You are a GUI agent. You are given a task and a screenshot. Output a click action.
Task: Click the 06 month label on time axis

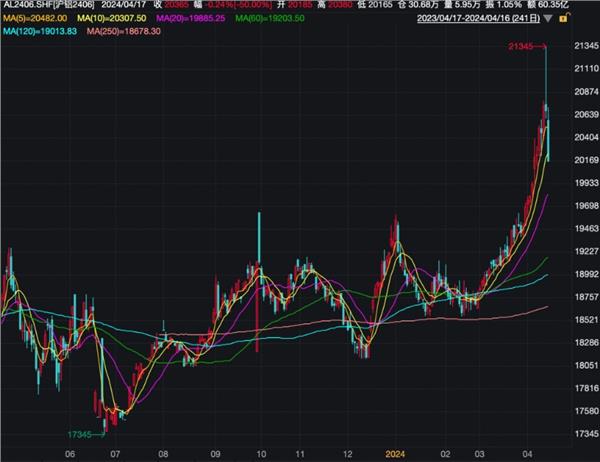[x=69, y=452]
